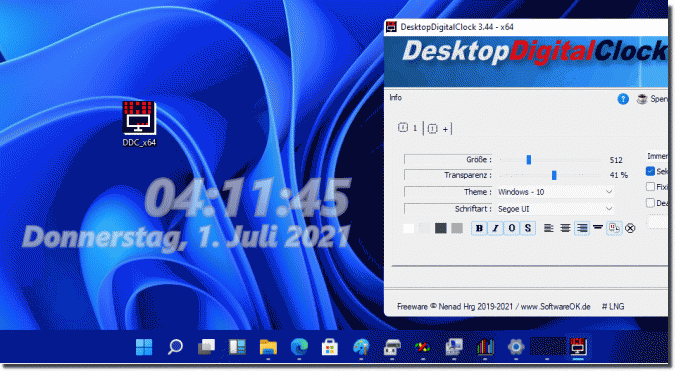
Task: Switch to DesktopDigitalClock in the taskbar
Action: [x=578, y=347]
